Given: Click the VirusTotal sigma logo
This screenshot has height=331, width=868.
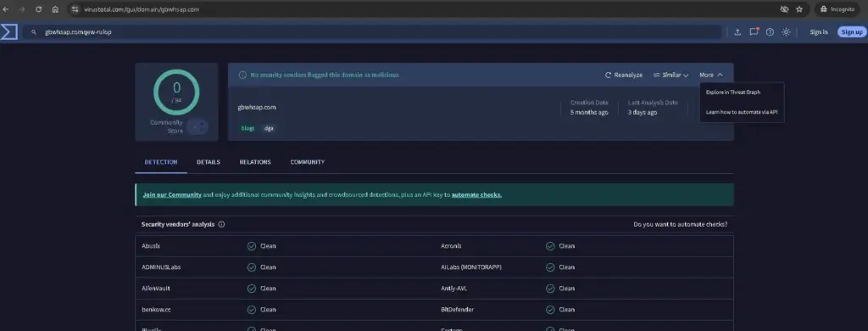Looking at the screenshot, I should [x=8, y=32].
